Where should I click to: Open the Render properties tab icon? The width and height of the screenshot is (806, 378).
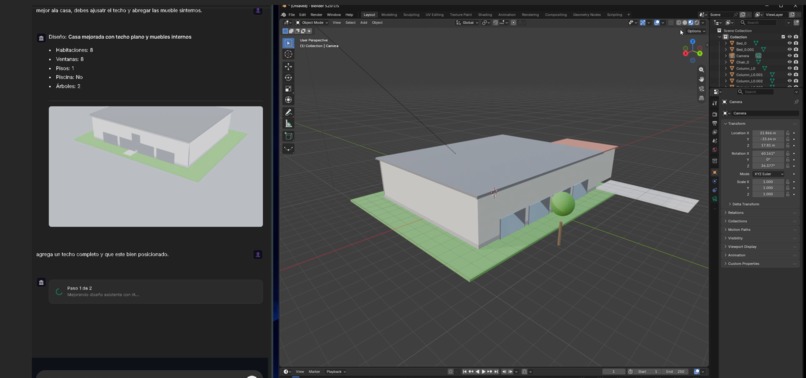(715, 114)
